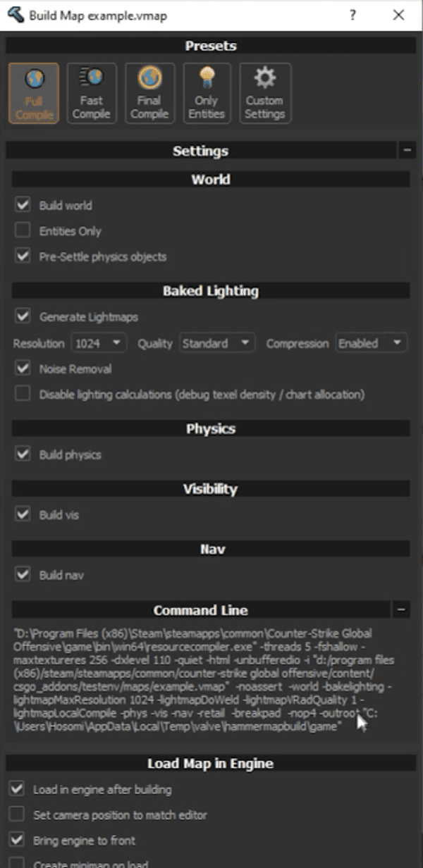
Task: Open the Quality Standard dropdown
Action: (x=216, y=343)
